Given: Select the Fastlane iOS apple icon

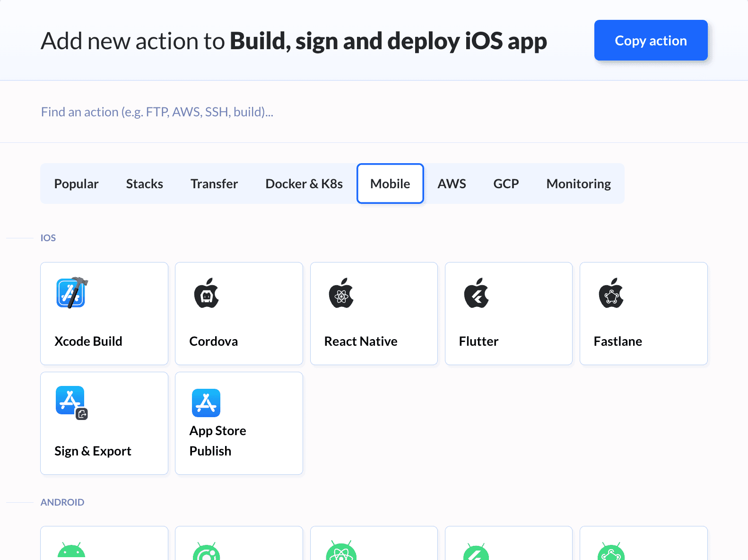Looking at the screenshot, I should tap(611, 293).
